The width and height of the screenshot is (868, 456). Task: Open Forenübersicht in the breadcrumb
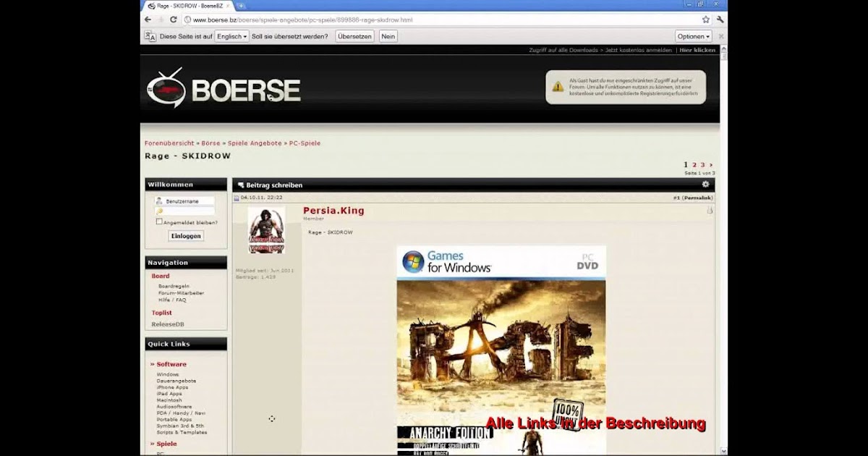pos(169,143)
